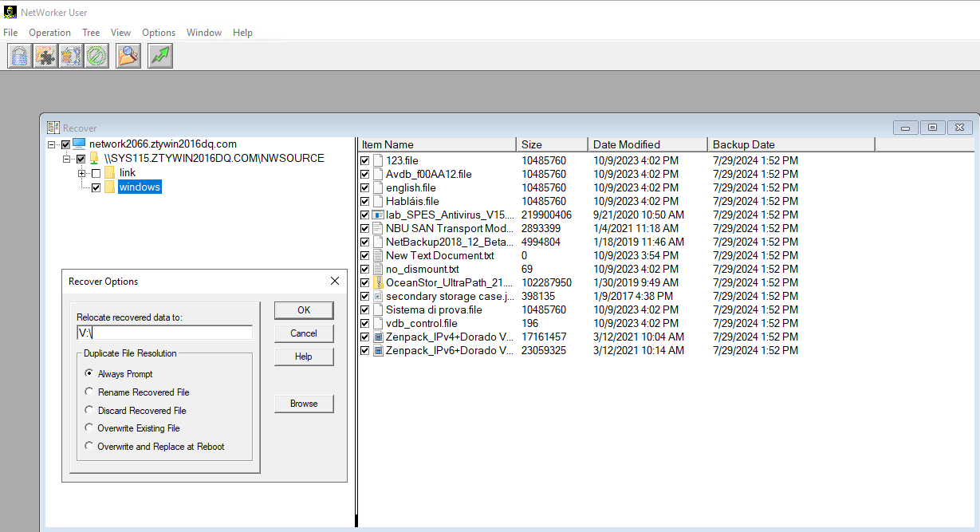
Task: Click the file icon of Avdb_f00AA12.file
Action: pyautogui.click(x=378, y=174)
